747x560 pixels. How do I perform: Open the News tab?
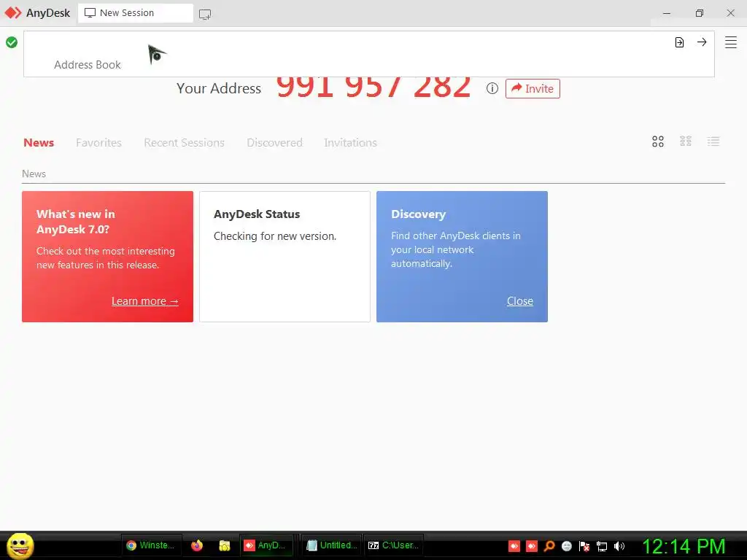coord(39,142)
